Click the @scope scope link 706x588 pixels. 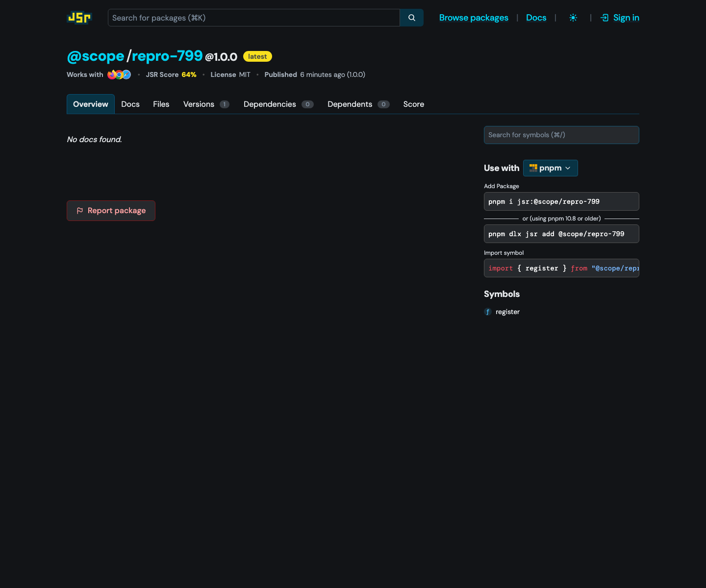[x=96, y=56]
